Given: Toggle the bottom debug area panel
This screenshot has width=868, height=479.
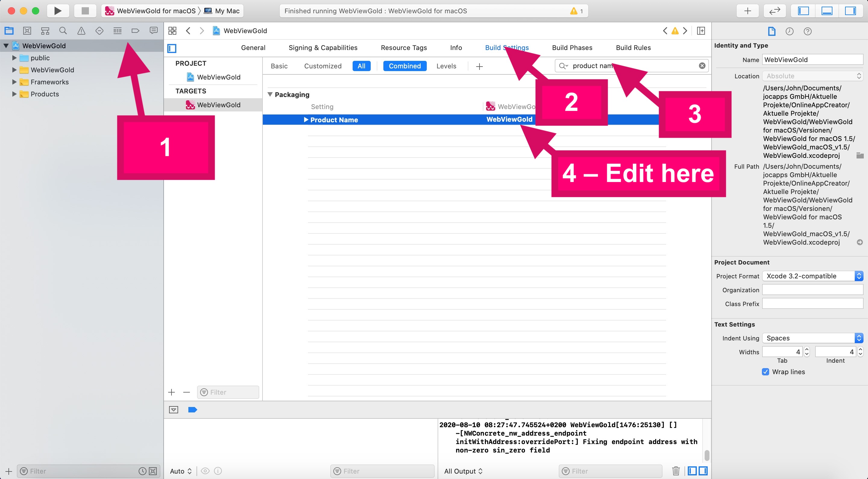Looking at the screenshot, I should click(x=827, y=11).
